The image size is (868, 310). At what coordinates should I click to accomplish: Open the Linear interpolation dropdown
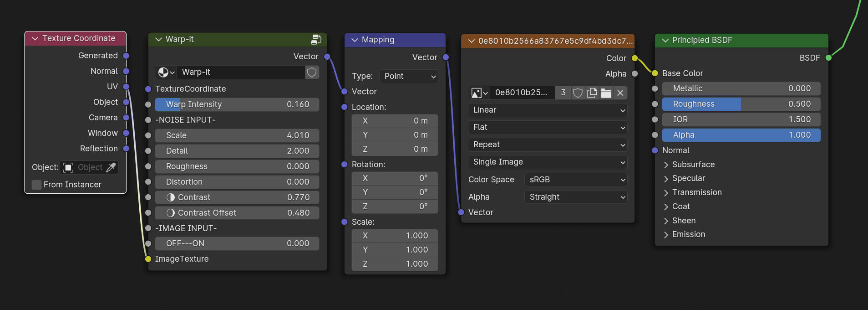point(548,110)
